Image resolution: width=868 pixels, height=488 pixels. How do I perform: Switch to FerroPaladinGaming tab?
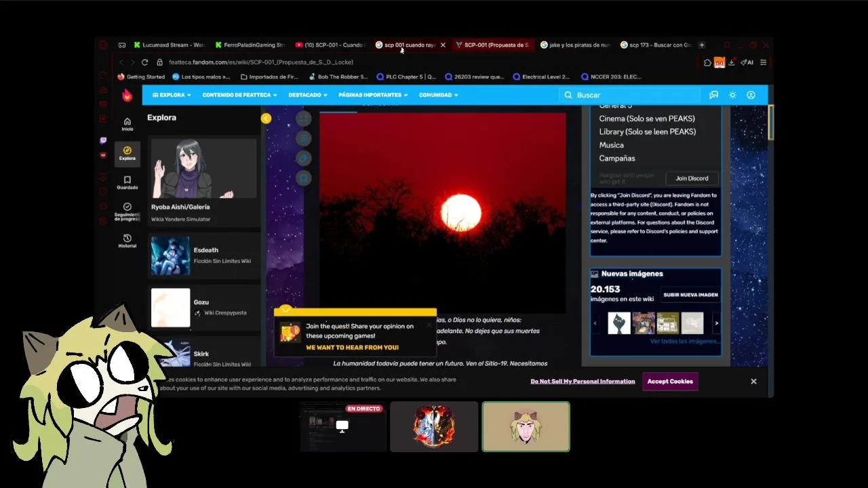(x=250, y=45)
